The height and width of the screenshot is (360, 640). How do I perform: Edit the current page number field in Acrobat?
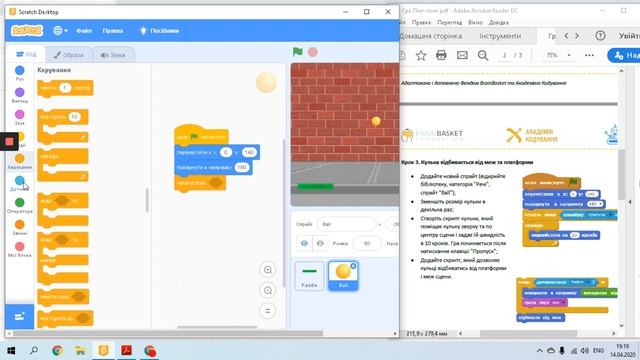(504, 55)
